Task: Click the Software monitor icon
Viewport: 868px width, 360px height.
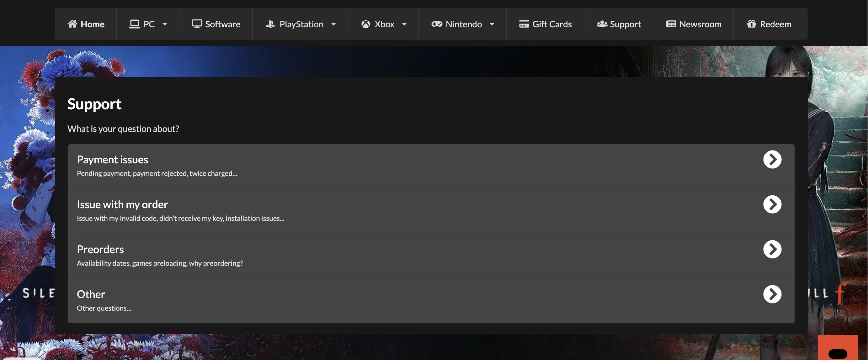Action: click(197, 24)
